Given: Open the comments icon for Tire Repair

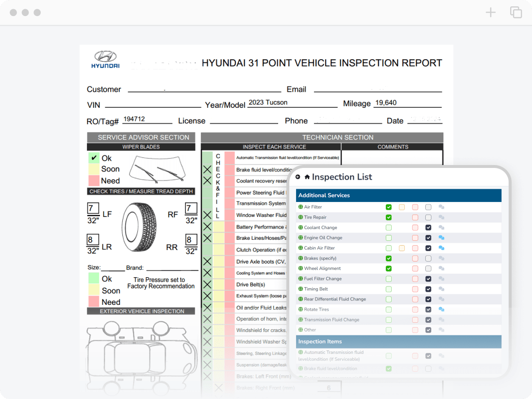Looking at the screenshot, I should point(441,217).
